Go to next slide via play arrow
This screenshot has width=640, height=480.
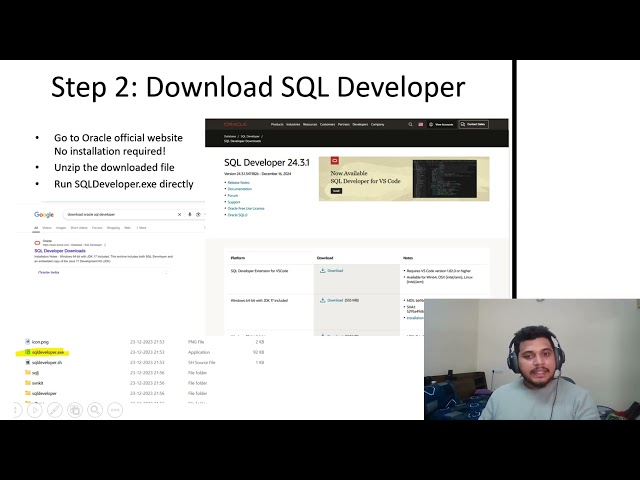[35, 409]
